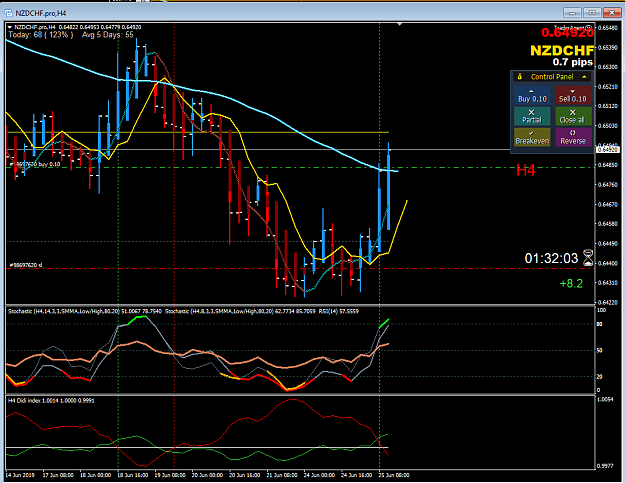Click the expert advisor smiley icon
Viewport: 625px width, 483px height.
pos(589,28)
